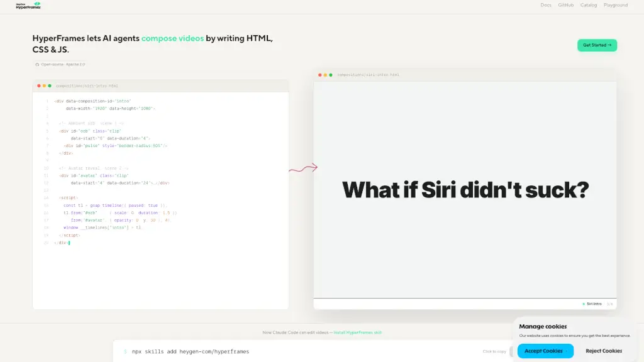This screenshot has height=362, width=644.
Task: Click the Get Started button
Action: [597, 45]
